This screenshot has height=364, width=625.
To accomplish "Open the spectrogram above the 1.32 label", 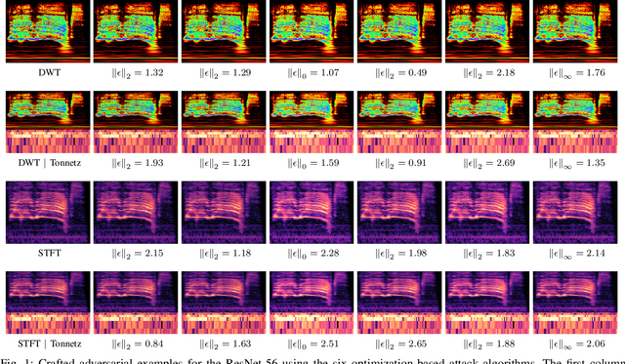I will tap(136, 31).
